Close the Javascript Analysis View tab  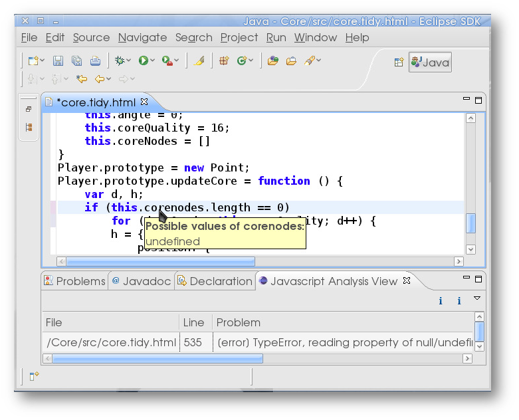[407, 280]
